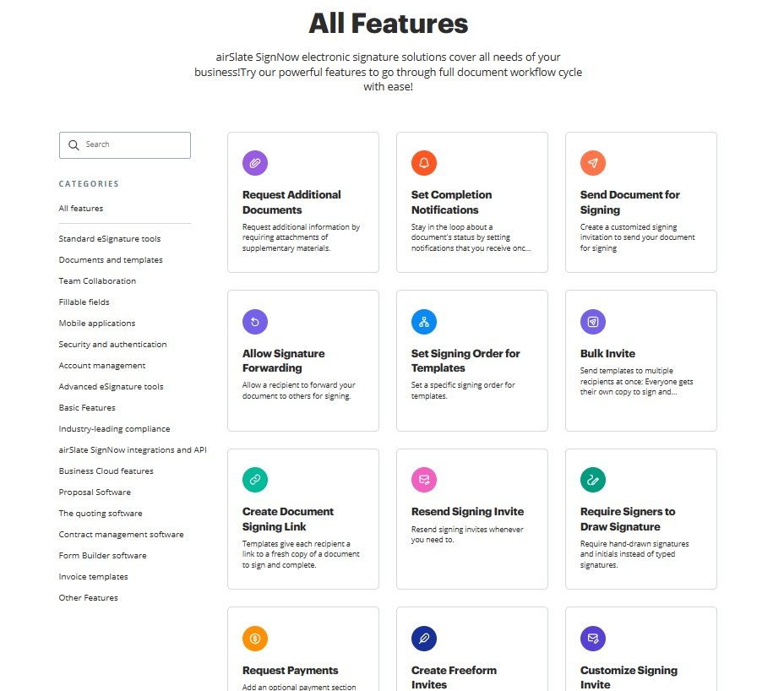
Task: Click the purple Bulk Invite icon
Action: (593, 322)
